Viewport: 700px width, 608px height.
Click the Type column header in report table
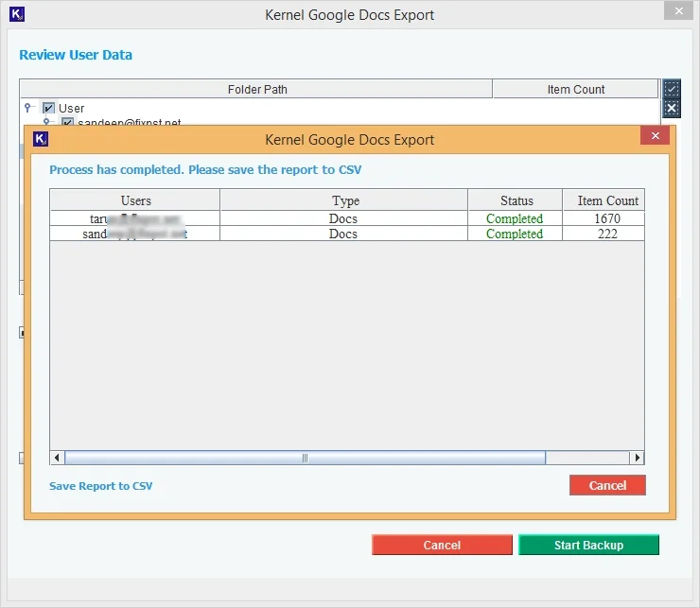pos(344,200)
